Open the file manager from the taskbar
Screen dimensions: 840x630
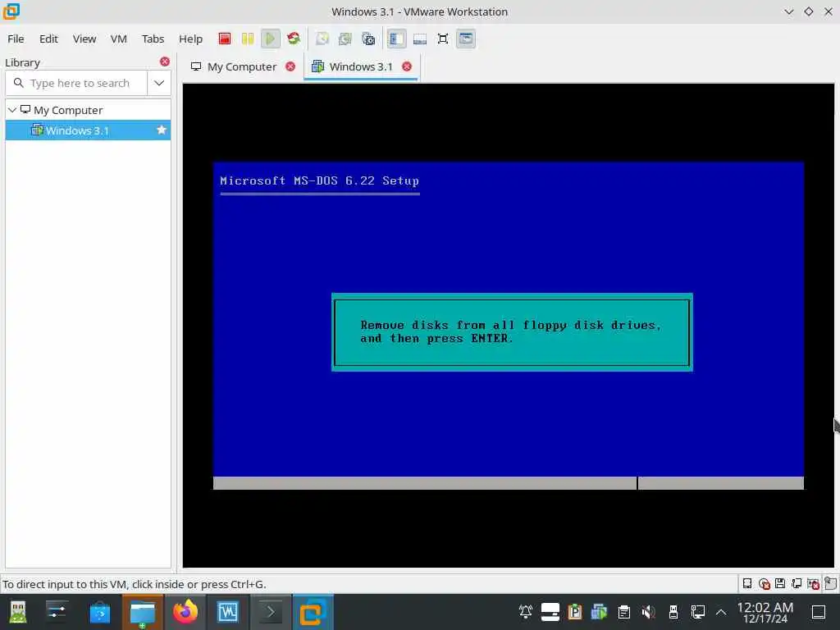coord(143,612)
